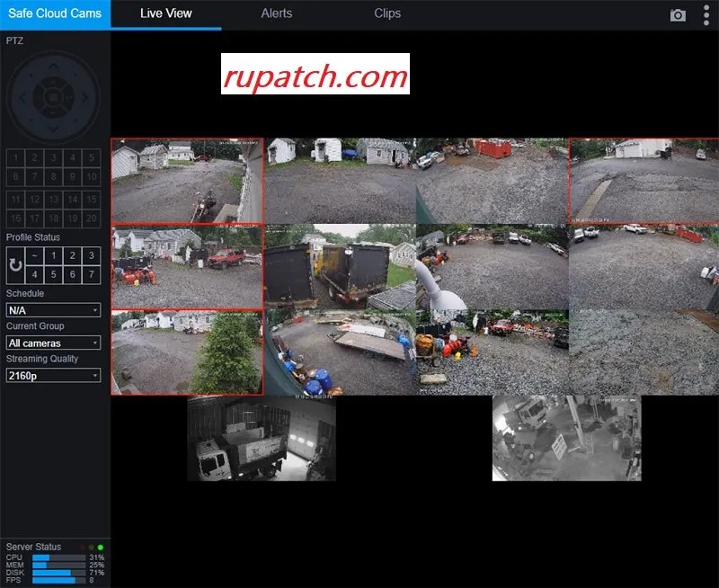
Task: Select the Live View tab
Action: [x=165, y=13]
